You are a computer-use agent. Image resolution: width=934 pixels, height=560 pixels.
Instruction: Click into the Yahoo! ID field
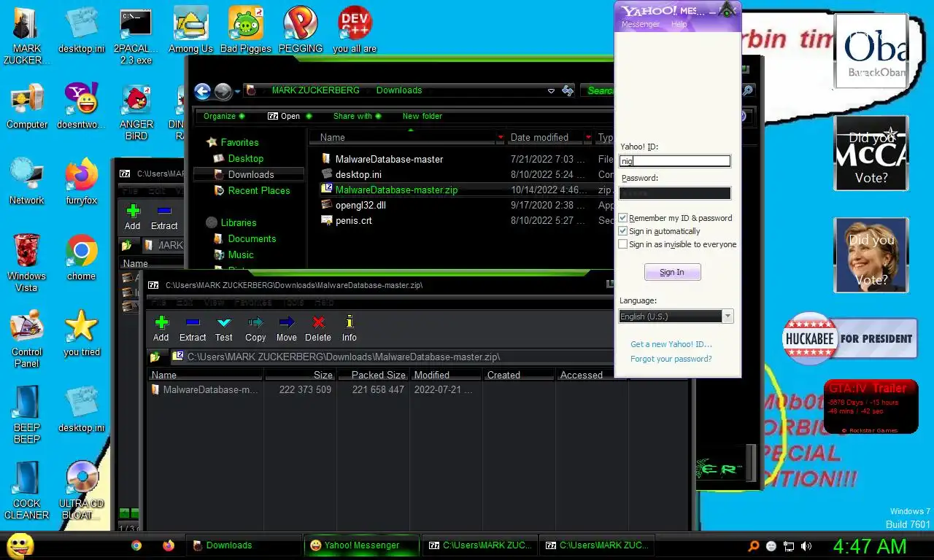tap(674, 161)
